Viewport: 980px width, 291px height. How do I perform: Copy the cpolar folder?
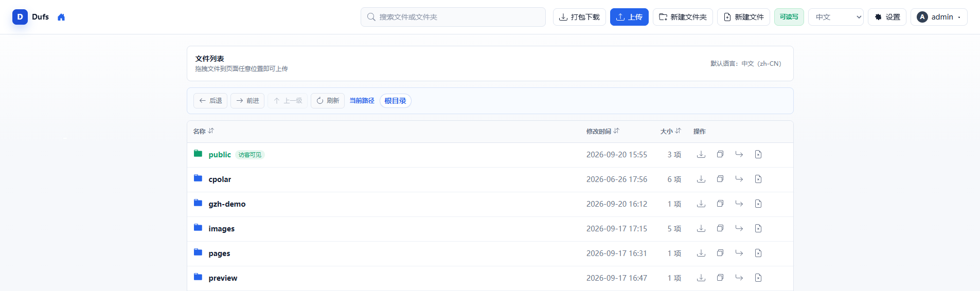(720, 179)
